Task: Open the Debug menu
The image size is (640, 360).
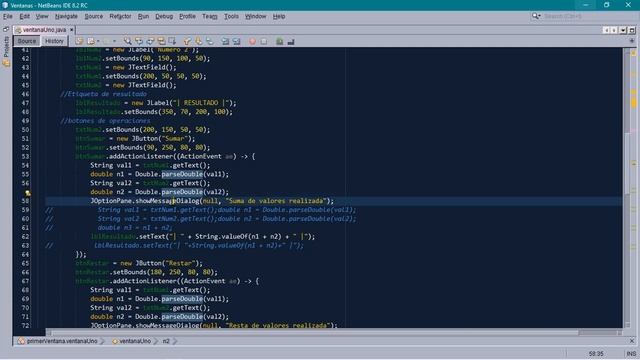Action: pyautogui.click(x=164, y=16)
